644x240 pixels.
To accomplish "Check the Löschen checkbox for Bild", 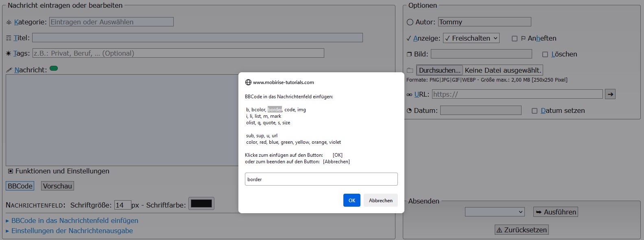I will [545, 54].
